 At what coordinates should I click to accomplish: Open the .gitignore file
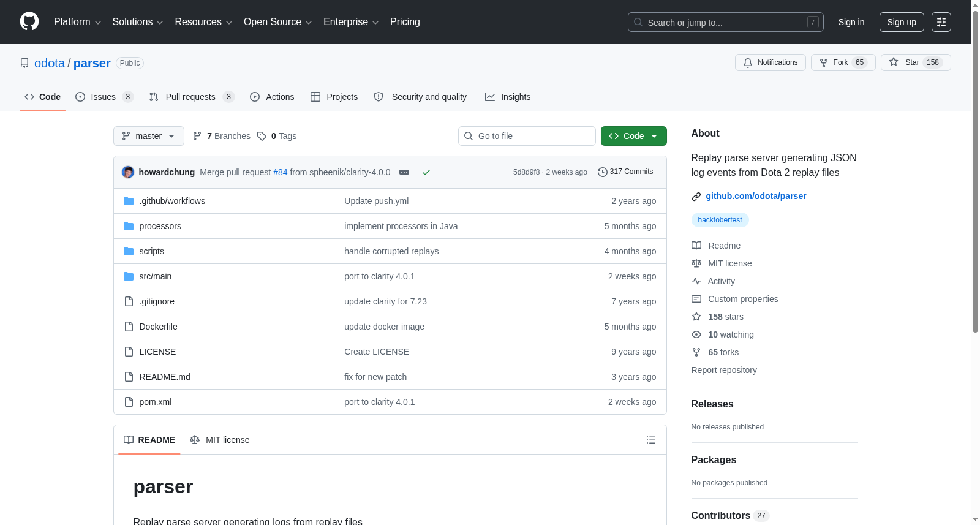[x=157, y=301]
